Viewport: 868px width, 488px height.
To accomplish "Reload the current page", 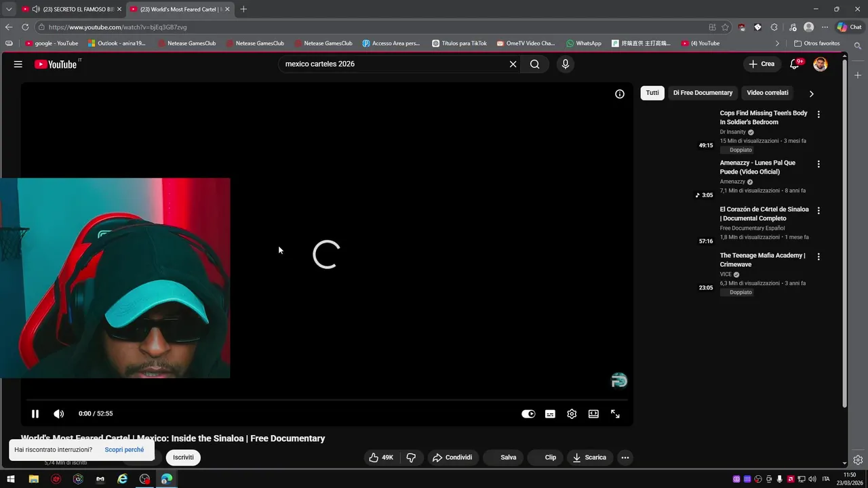I will click(x=25, y=27).
